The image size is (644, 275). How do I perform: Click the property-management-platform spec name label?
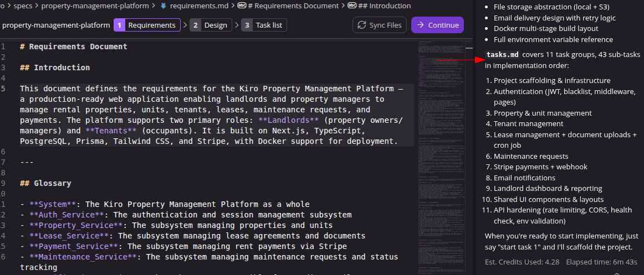pyautogui.click(x=57, y=25)
